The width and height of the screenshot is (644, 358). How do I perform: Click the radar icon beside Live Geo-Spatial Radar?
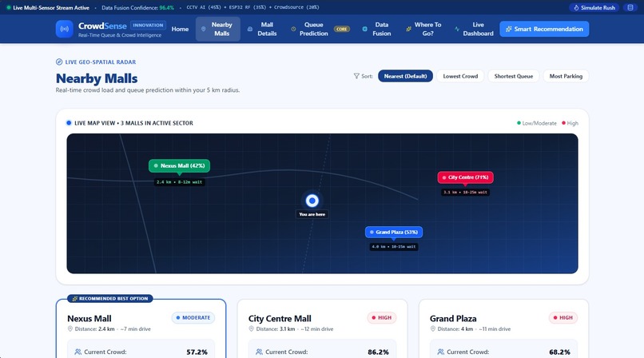[x=59, y=62]
